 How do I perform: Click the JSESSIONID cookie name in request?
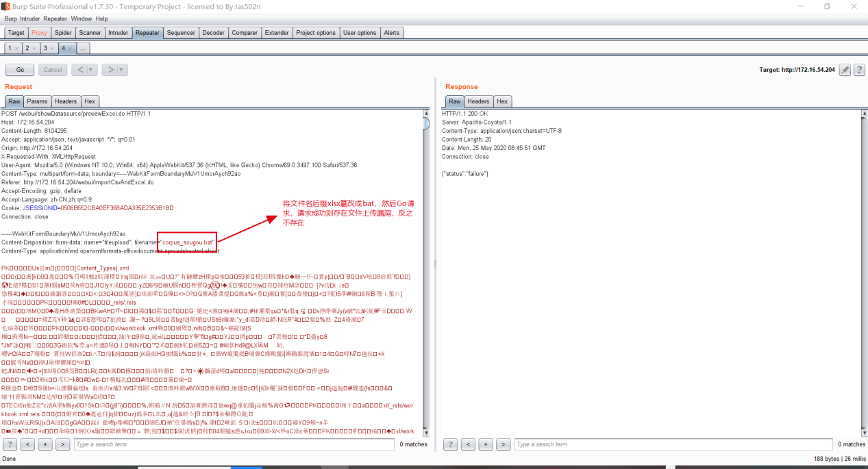tap(41, 207)
